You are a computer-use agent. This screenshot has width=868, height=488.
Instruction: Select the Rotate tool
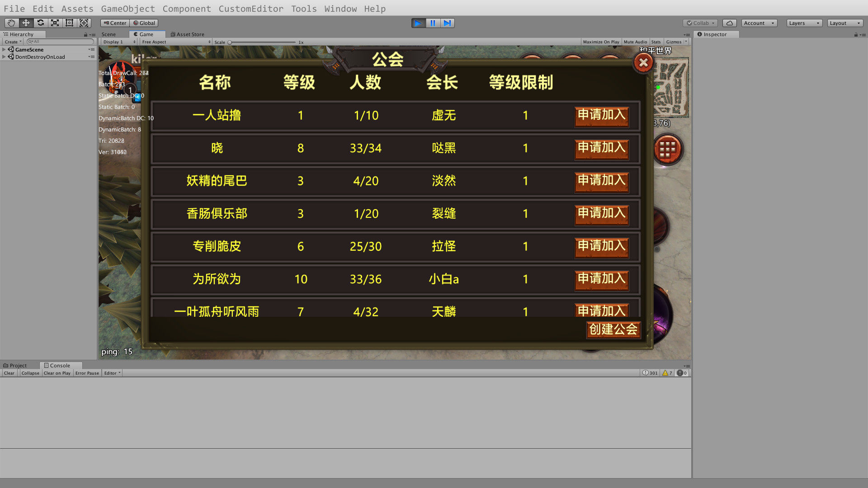point(41,23)
